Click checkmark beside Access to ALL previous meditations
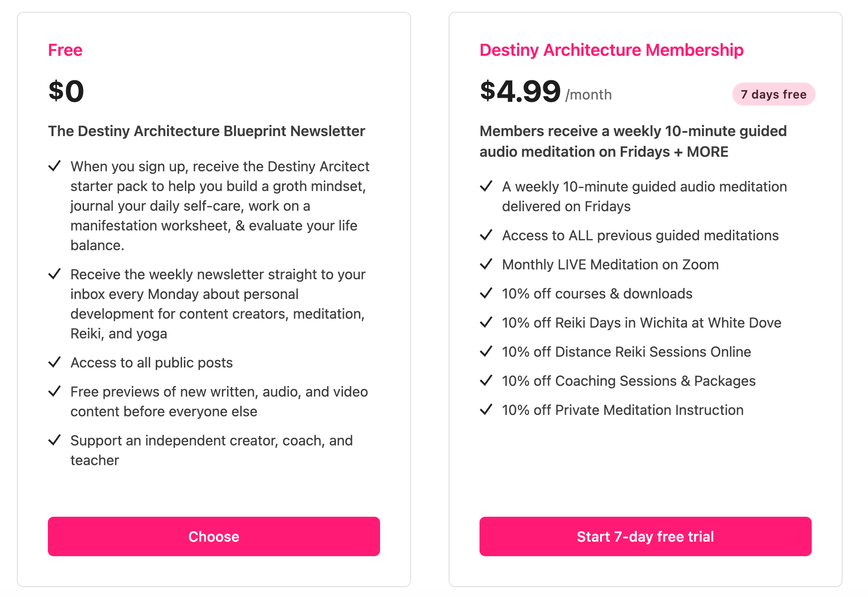 click(487, 235)
